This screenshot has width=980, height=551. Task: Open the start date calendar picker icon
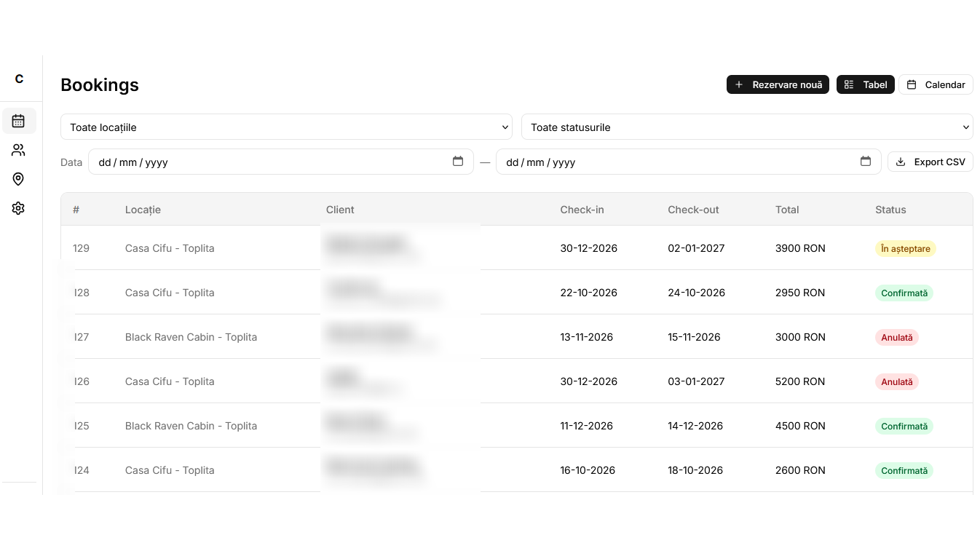[x=458, y=162]
